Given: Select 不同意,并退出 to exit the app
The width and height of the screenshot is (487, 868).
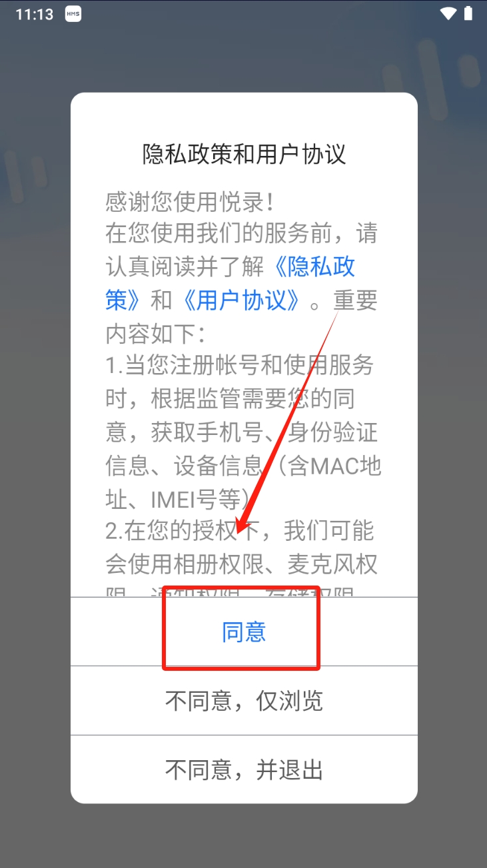Looking at the screenshot, I should point(244,769).
